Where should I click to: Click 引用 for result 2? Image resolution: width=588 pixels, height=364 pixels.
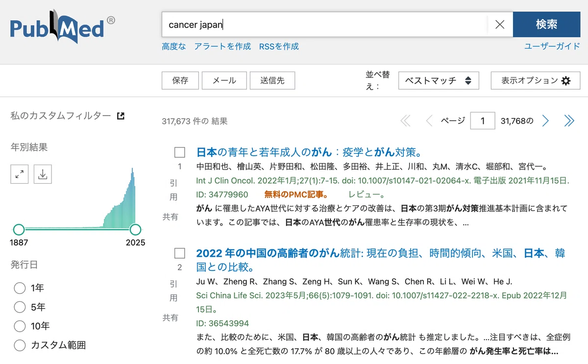174,291
